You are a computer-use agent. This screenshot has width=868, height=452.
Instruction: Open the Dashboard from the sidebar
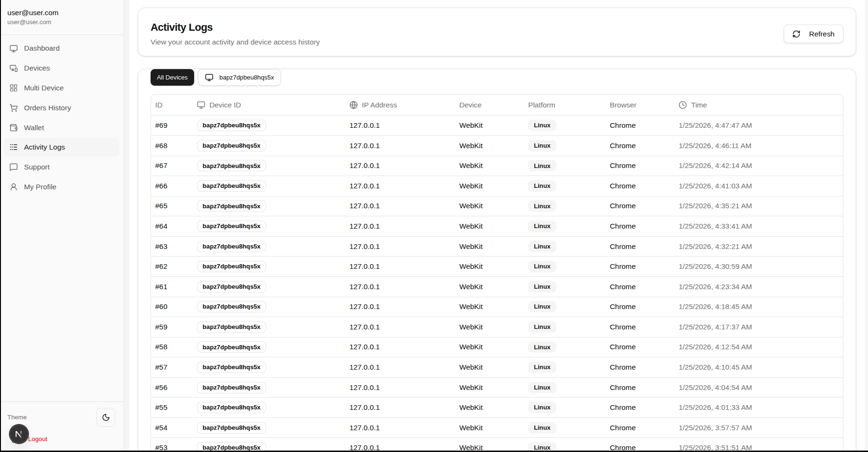pos(41,48)
